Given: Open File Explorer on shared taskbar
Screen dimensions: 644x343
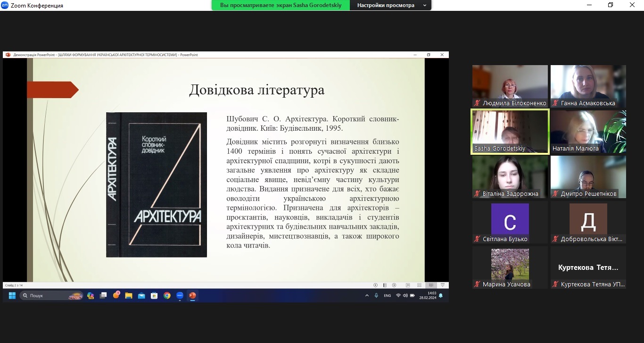Looking at the screenshot, I should pos(129,296).
